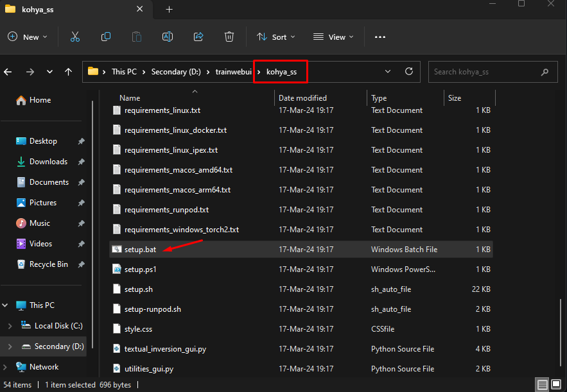Switch to large thumbnails view icon
Screen dimensions: 567x392
(x=557, y=385)
